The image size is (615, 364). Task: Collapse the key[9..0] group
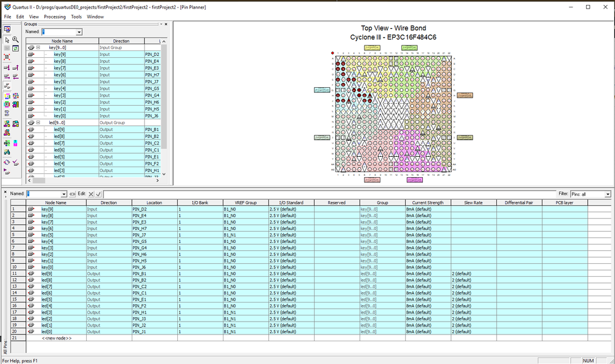[38, 47]
